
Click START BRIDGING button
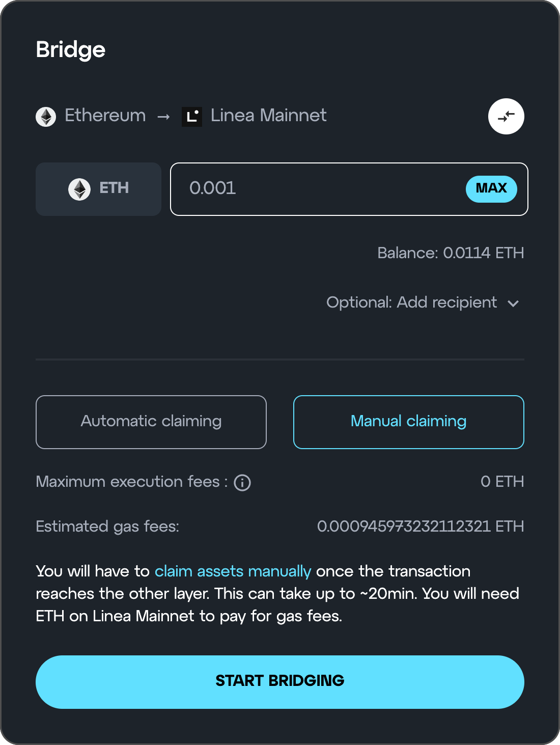[280, 682]
